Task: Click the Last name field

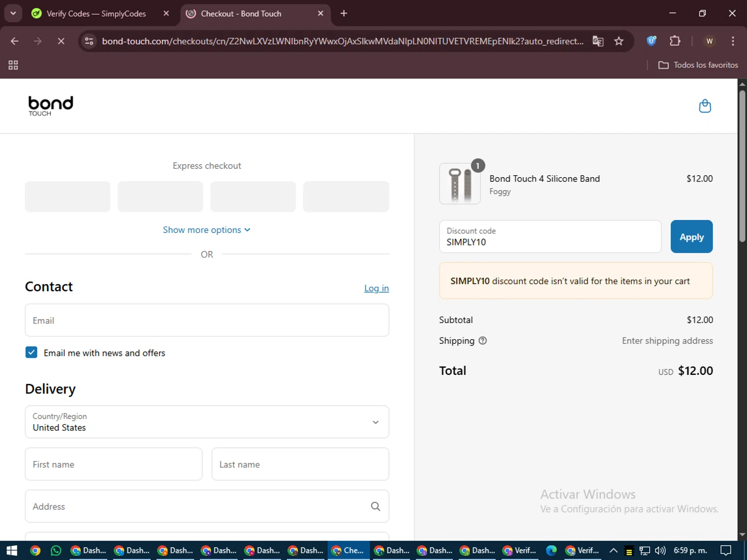Action: [x=300, y=464]
